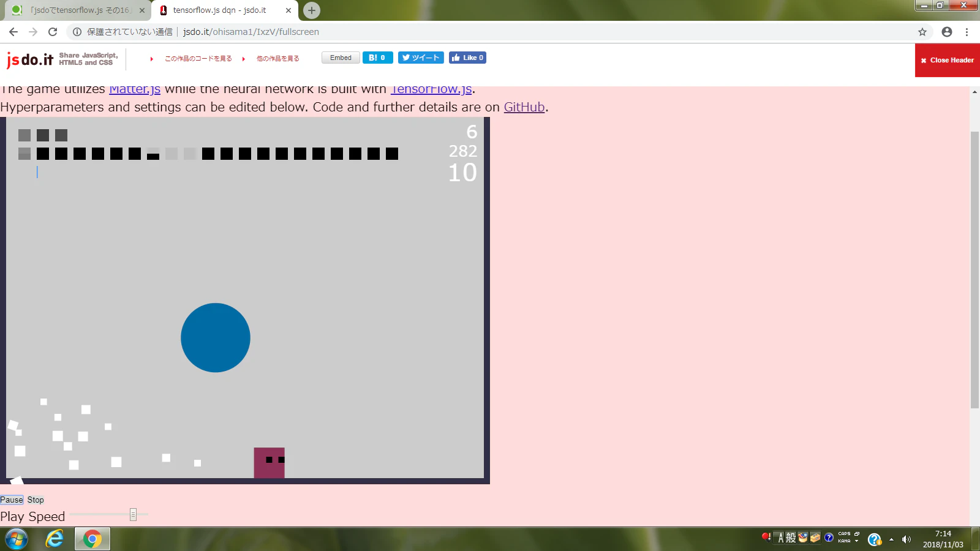
Task: Go forward in browser history
Action: pyautogui.click(x=33, y=32)
